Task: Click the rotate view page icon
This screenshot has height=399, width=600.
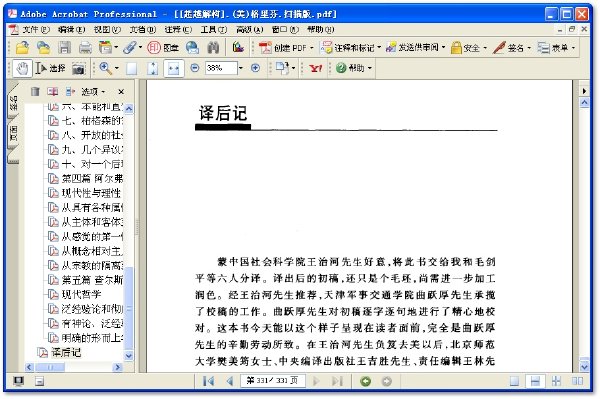Action: (x=282, y=68)
